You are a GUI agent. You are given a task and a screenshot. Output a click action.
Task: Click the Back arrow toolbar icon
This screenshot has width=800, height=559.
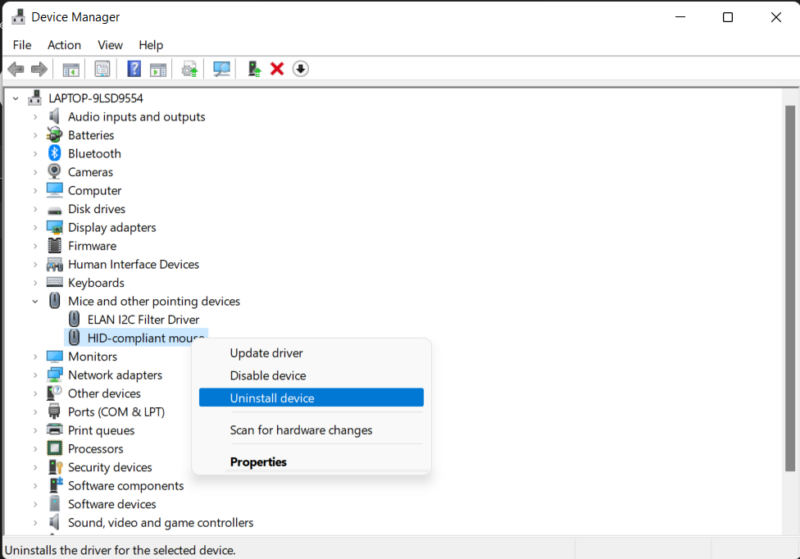coord(16,69)
